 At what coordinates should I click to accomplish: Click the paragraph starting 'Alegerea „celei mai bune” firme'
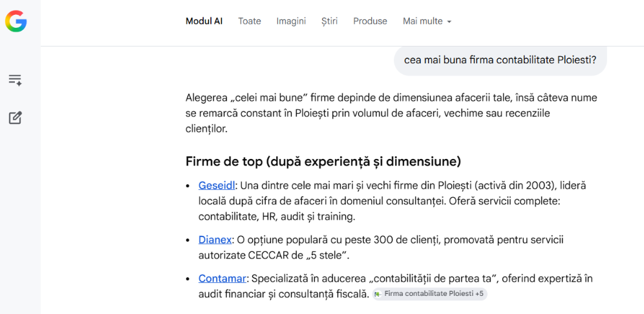tap(391, 114)
